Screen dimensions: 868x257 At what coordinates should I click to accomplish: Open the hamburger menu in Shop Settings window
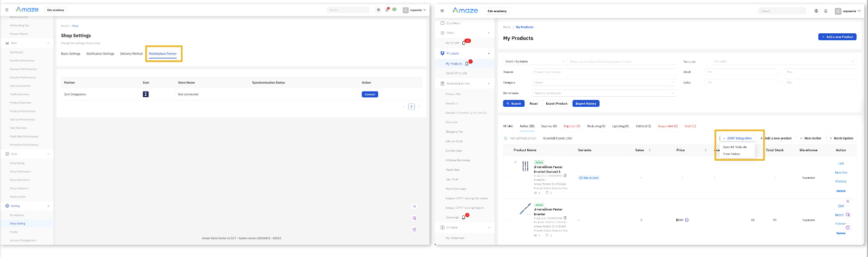[7, 10]
